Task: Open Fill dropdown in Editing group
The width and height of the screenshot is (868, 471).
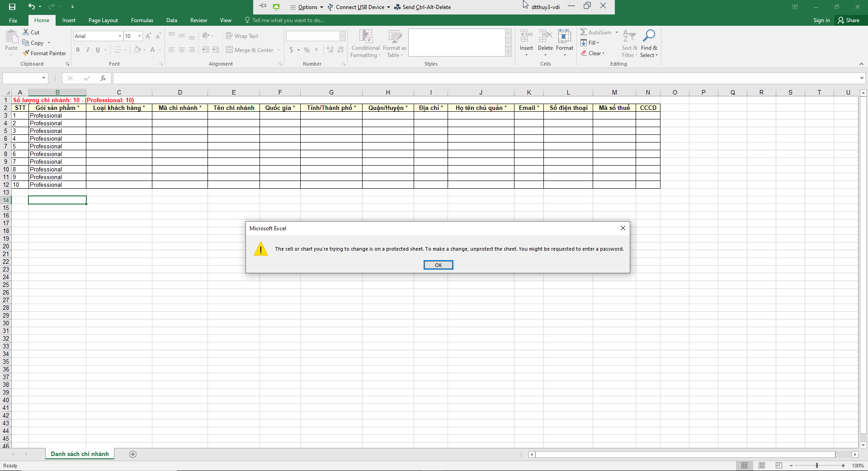Action: 590,43
